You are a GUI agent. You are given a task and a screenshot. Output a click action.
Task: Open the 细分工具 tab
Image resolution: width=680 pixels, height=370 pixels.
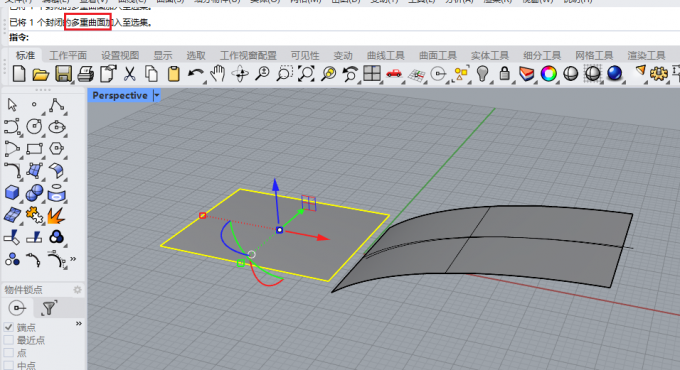click(542, 56)
